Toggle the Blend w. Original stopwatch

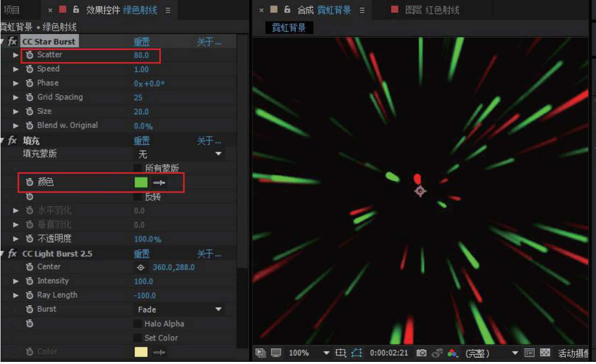pyautogui.click(x=30, y=125)
